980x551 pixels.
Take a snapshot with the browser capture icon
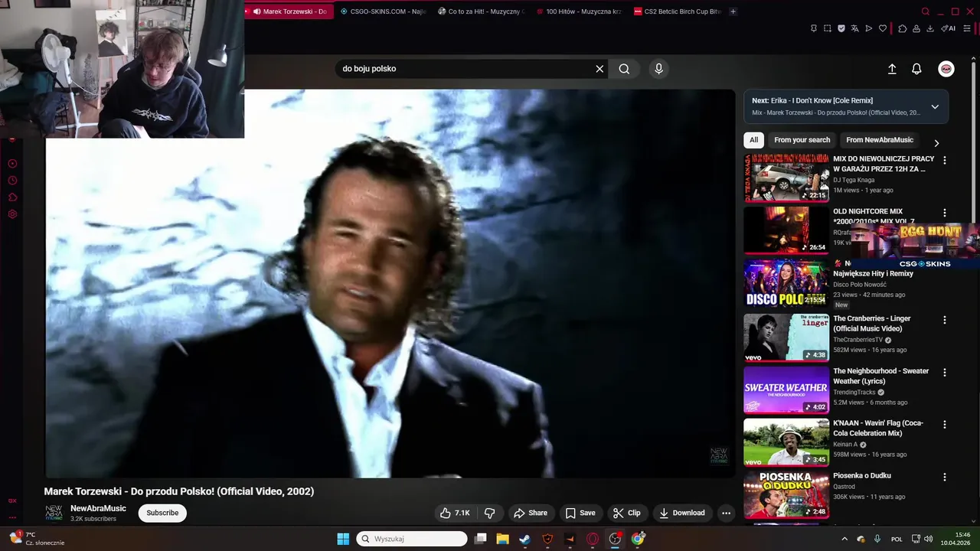click(827, 28)
